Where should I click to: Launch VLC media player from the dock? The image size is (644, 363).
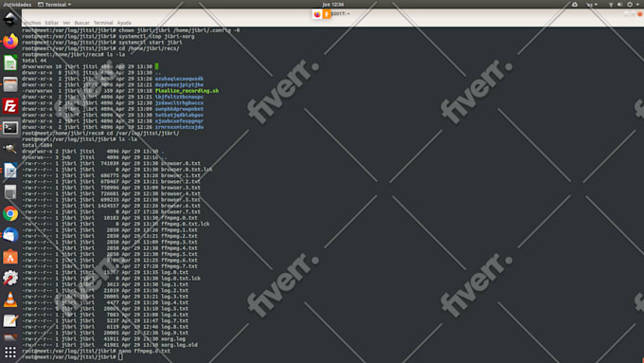(x=10, y=299)
